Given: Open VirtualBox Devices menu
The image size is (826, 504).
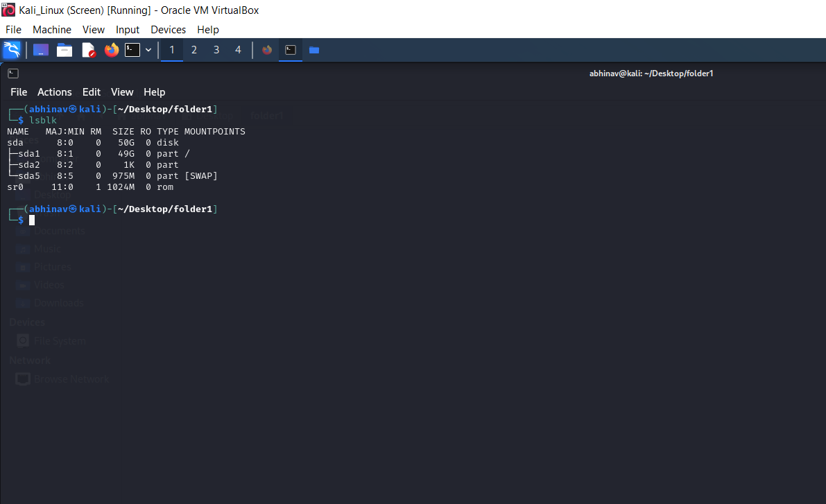Looking at the screenshot, I should (x=168, y=30).
